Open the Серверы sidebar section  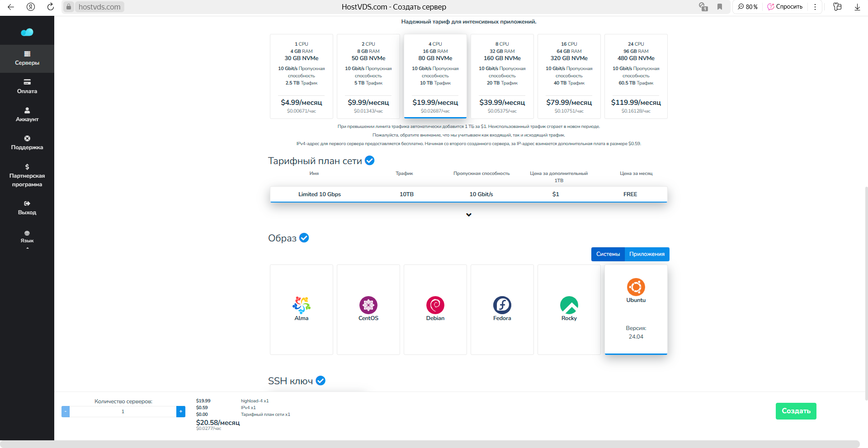[27, 59]
